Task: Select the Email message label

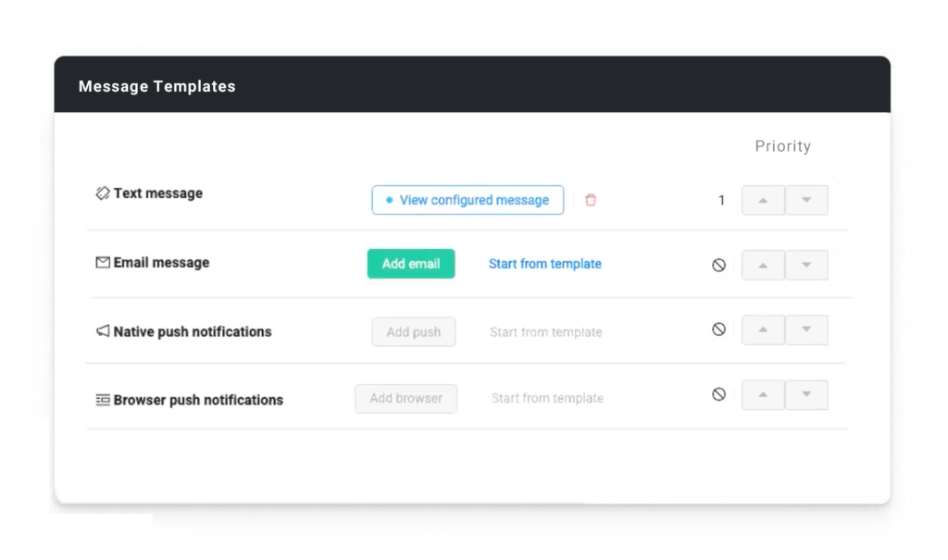Action: 161,263
